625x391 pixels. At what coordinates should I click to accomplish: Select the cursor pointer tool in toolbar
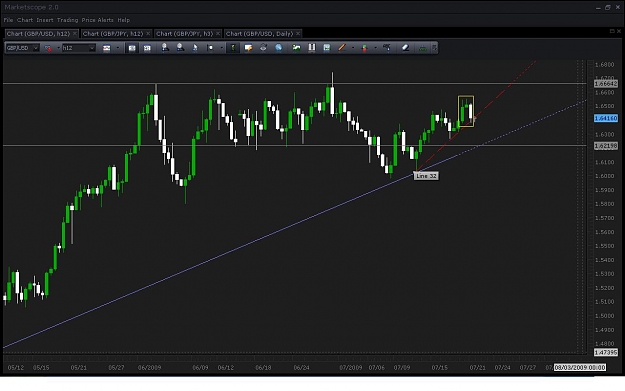tap(195, 48)
